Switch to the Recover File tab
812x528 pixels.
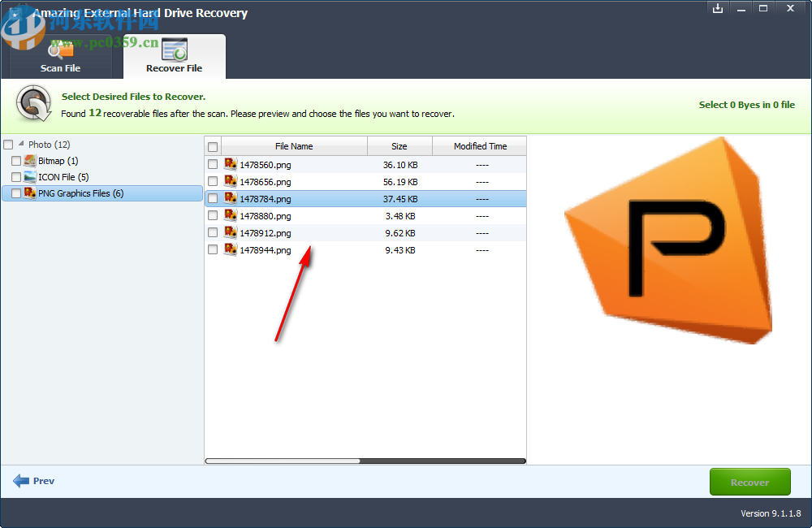[174, 57]
